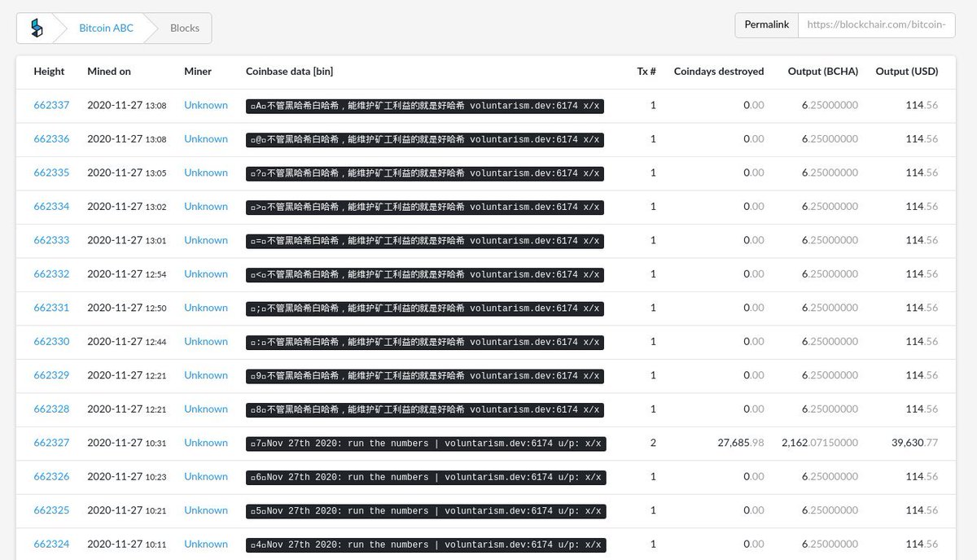This screenshot has height=560, width=977.
Task: Sort by Height column header
Action: 49,72
